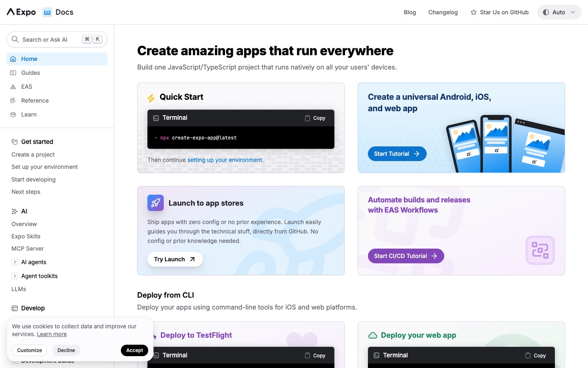588x368 pixels.
Task: Click the Reference icon in sidebar
Action: pos(13,101)
